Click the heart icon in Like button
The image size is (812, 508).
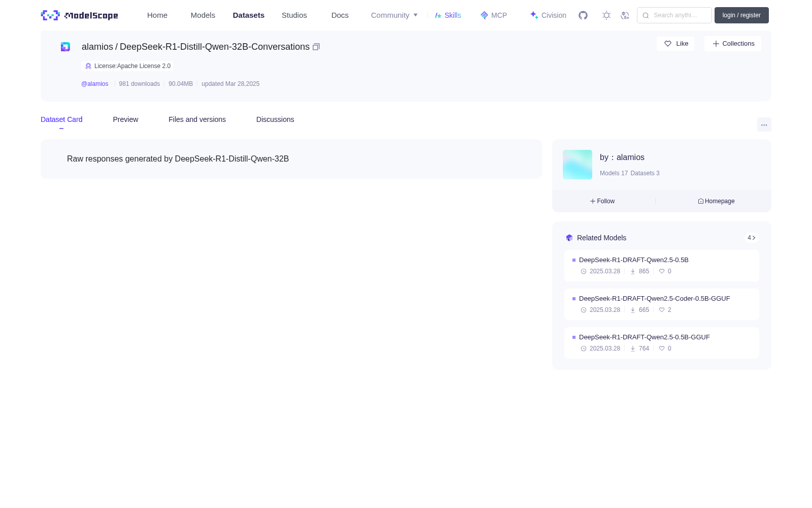click(x=668, y=44)
